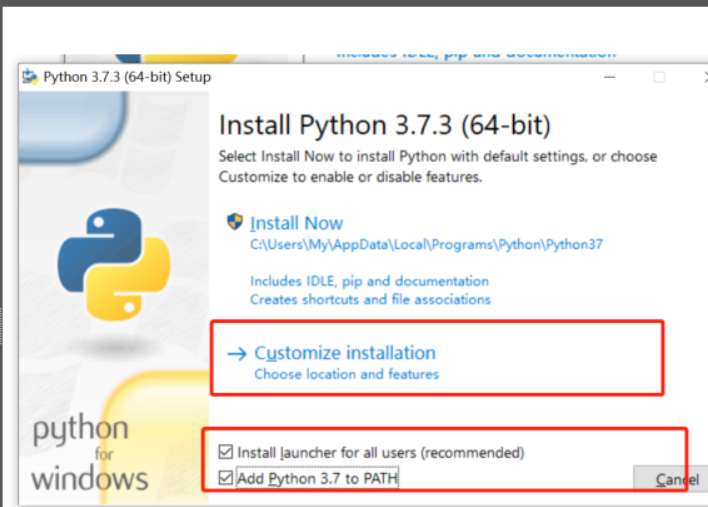
Task: Toggle Install launcher for all users checkbox
Action: pyautogui.click(x=225, y=452)
